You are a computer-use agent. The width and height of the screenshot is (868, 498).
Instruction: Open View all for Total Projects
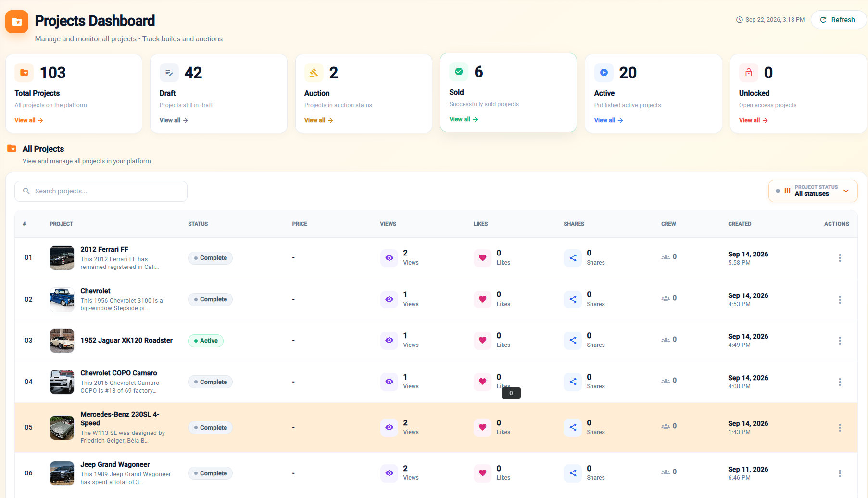tap(29, 120)
